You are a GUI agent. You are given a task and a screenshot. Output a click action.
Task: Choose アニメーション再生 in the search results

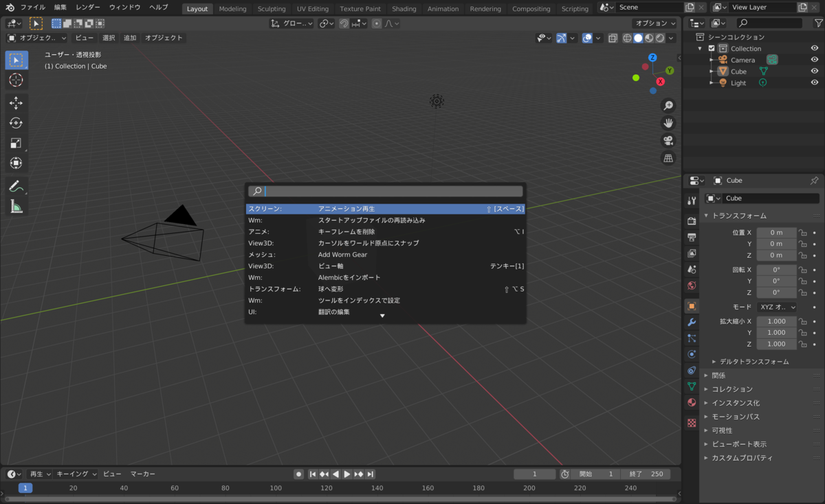coord(386,209)
